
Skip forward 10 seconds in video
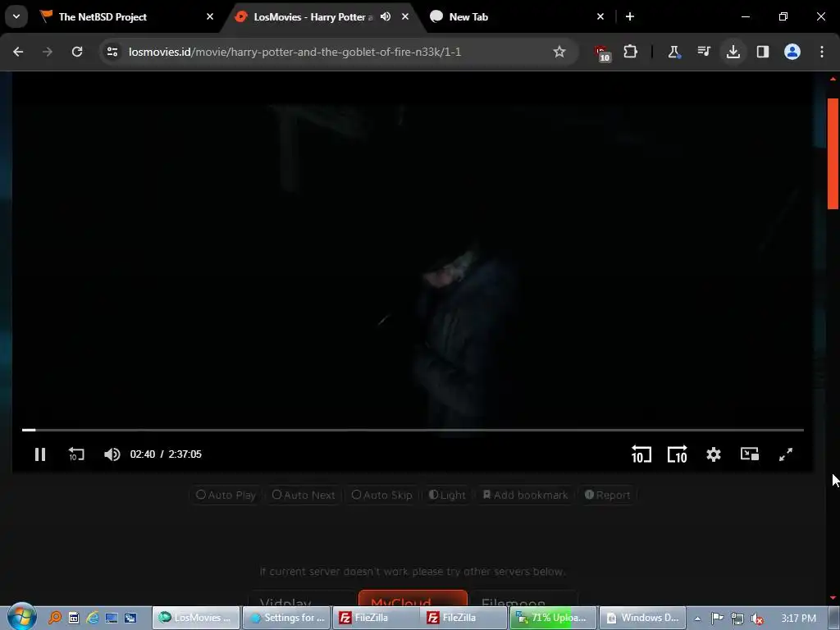click(677, 454)
